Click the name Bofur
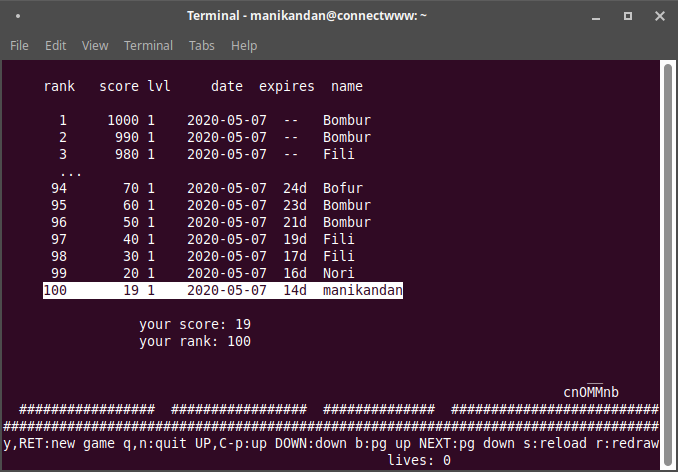678x472 pixels. tap(343, 188)
